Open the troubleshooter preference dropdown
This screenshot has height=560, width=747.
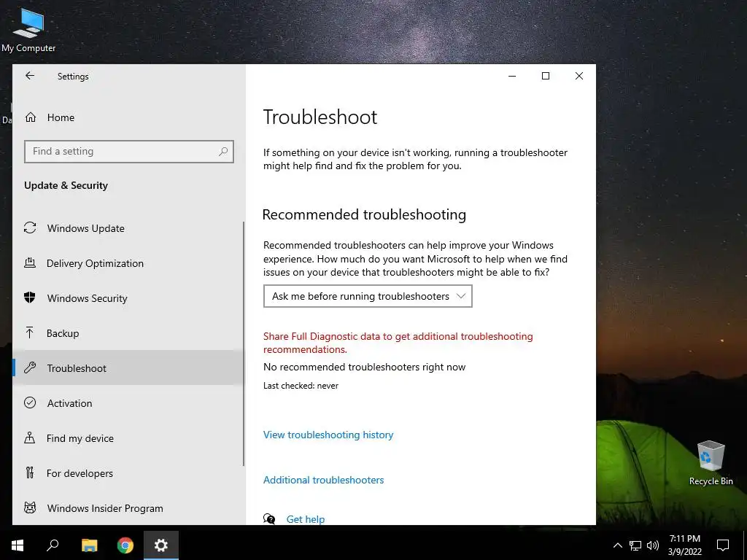click(x=368, y=296)
